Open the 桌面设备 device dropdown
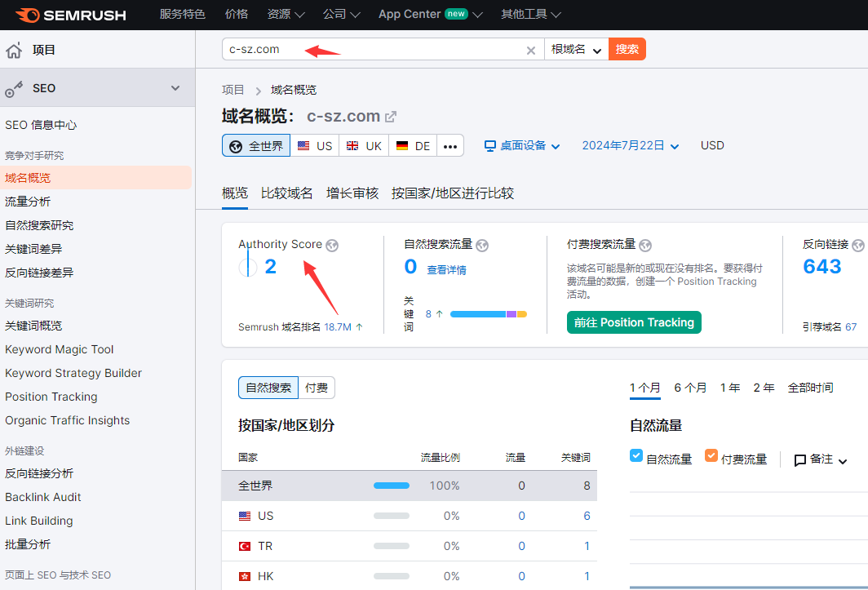The width and height of the screenshot is (868, 590). (x=522, y=146)
